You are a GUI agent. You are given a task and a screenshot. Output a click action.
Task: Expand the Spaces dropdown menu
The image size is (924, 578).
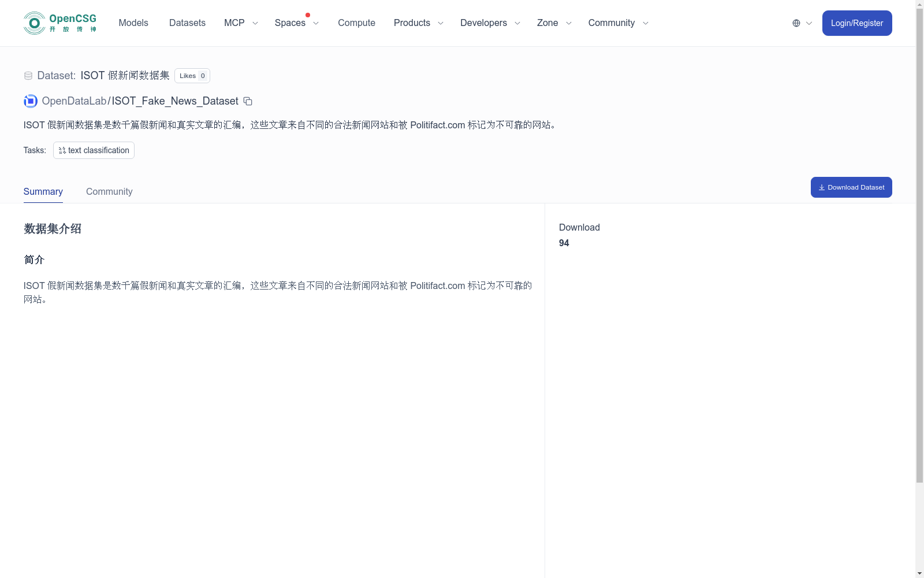click(296, 23)
